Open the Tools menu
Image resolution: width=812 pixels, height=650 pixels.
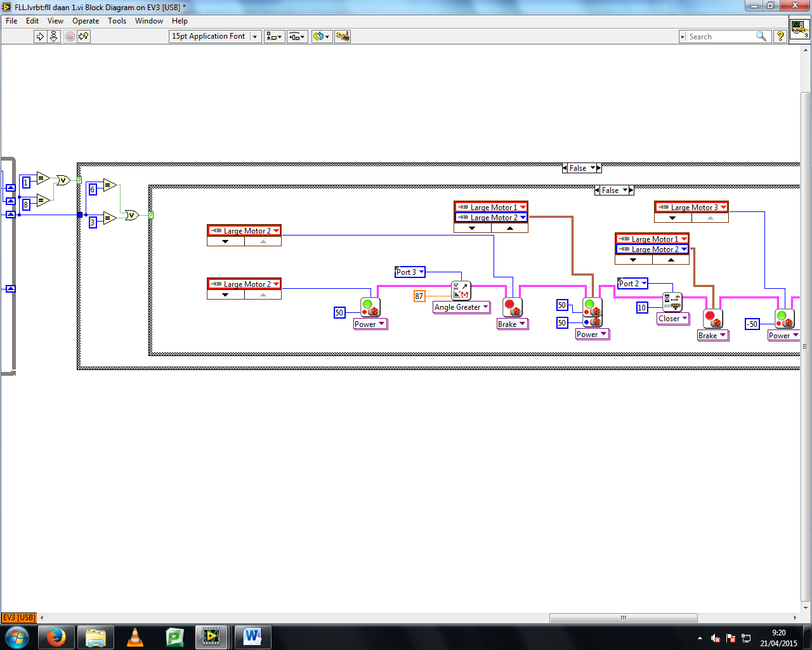(x=117, y=21)
